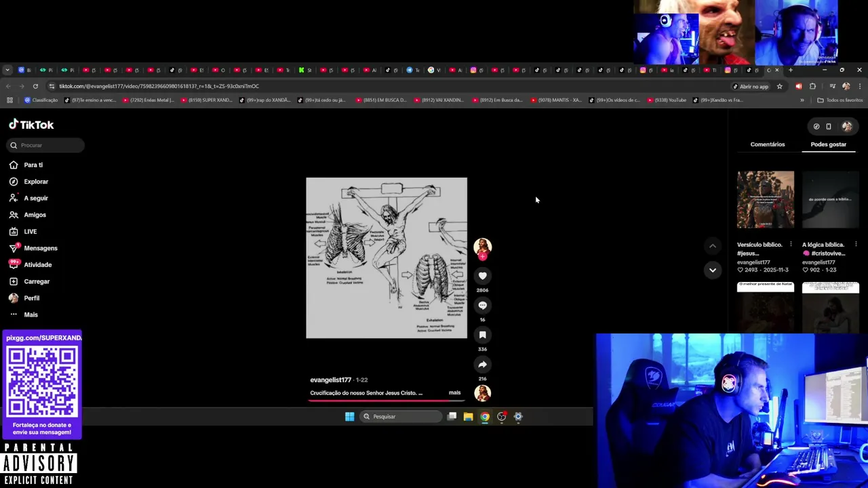Bookmark the video with the save icon
Screen dimensions: 868x488
tap(482, 335)
